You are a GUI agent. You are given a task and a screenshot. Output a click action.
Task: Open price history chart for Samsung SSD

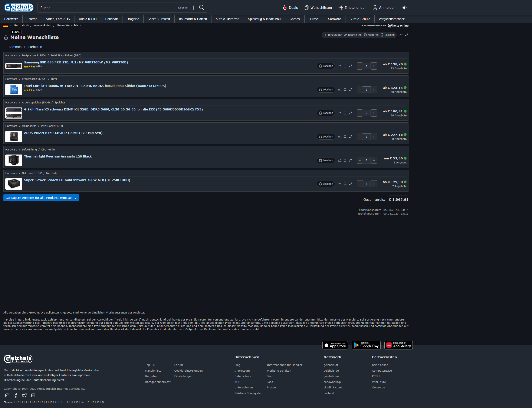(339, 66)
